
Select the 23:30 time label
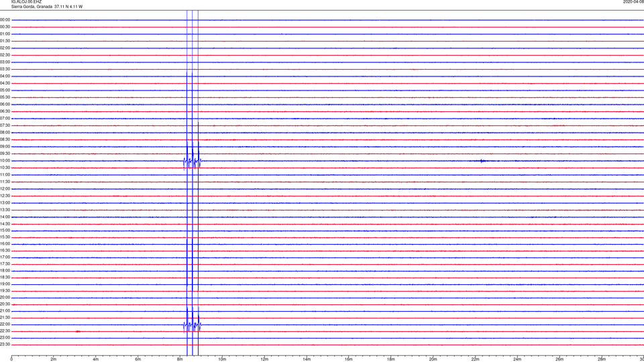(5, 345)
